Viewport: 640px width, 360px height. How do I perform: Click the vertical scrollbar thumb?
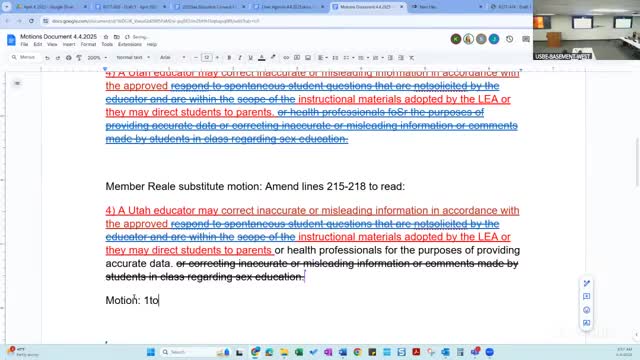coord(637,161)
